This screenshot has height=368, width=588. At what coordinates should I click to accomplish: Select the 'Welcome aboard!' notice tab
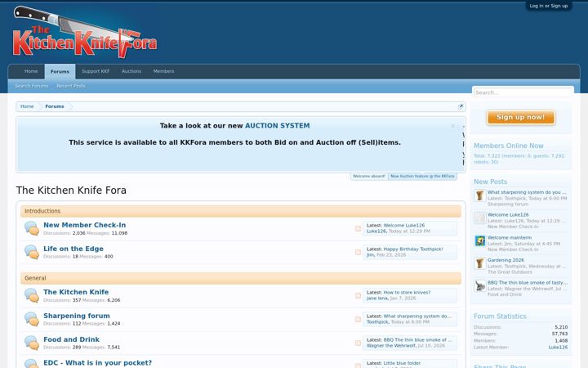[x=369, y=176]
